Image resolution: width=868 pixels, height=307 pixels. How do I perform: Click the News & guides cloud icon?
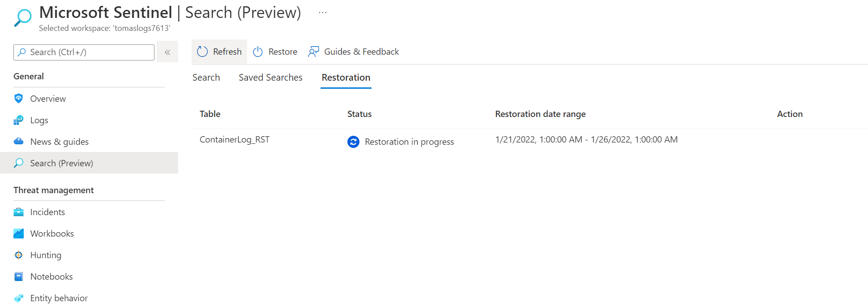coord(18,142)
